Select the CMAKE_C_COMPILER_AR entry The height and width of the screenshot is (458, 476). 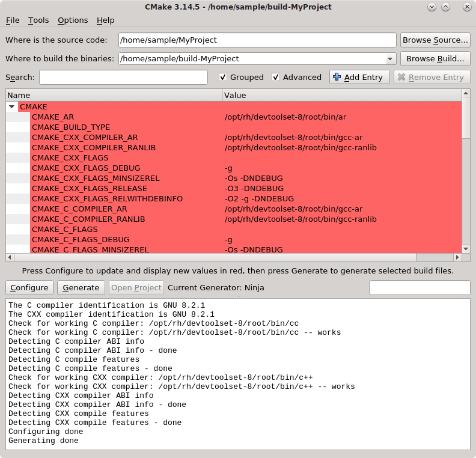pyautogui.click(x=79, y=209)
